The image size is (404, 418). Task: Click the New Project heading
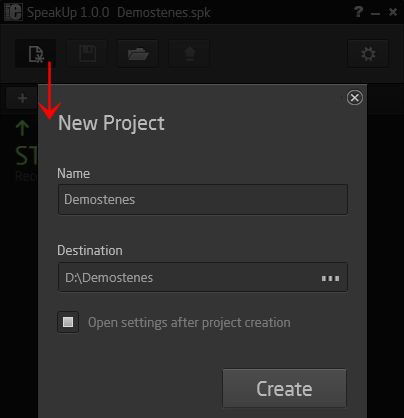tap(111, 123)
